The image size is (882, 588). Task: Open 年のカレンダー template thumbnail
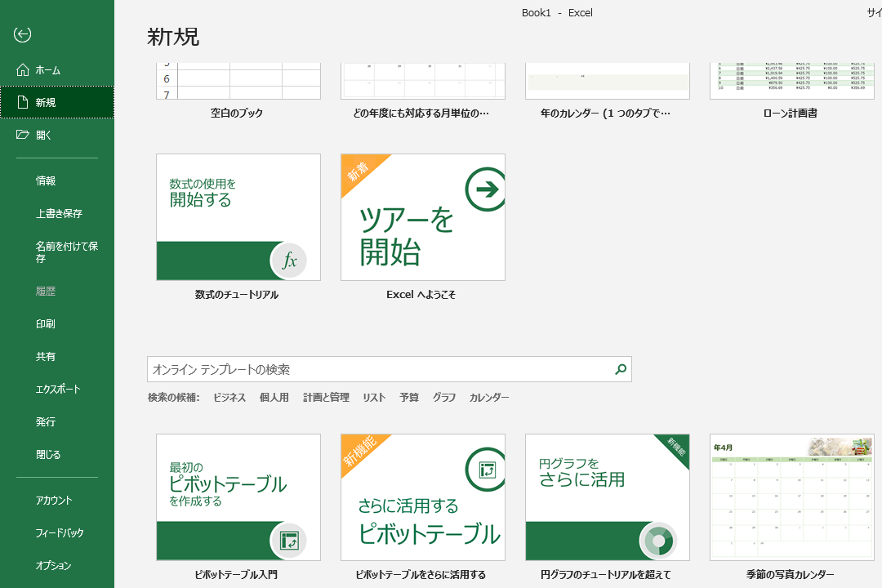click(x=608, y=81)
